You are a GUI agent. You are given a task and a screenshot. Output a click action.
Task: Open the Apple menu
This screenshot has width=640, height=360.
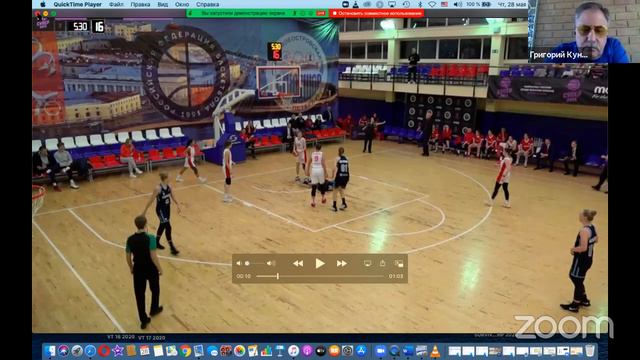pos(43,4)
